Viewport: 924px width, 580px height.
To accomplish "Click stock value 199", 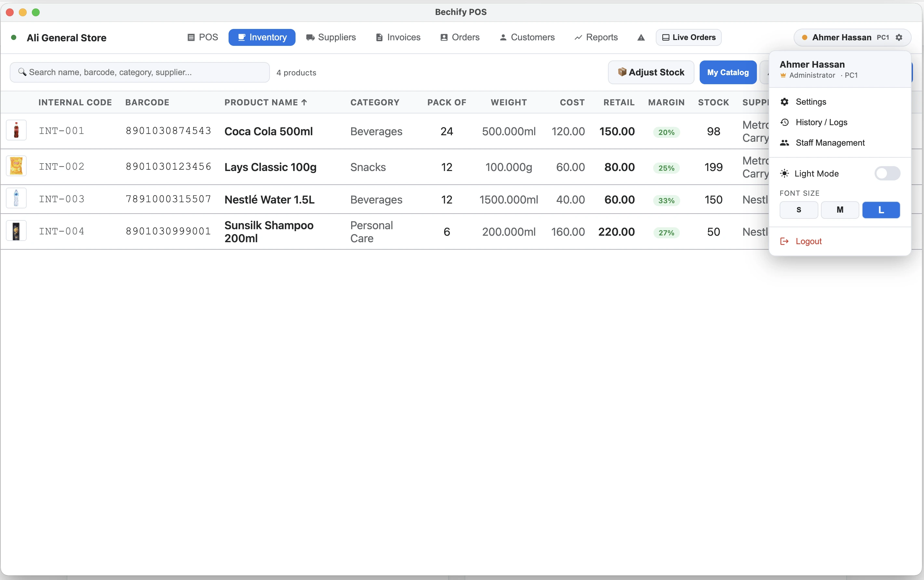I will point(713,167).
